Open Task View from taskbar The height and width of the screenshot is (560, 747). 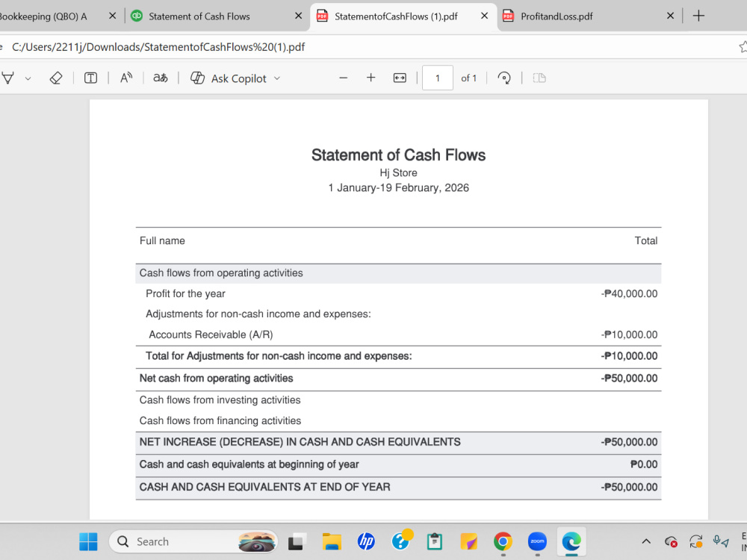point(296,541)
